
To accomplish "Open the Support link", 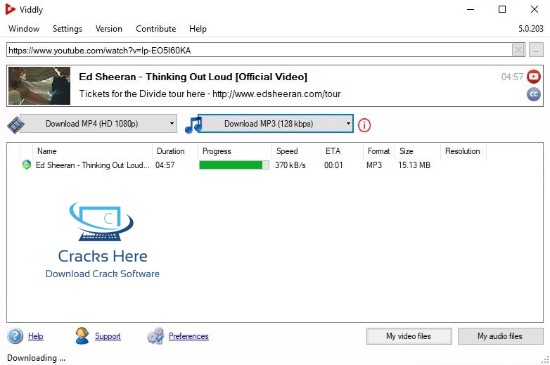I will click(x=108, y=336).
